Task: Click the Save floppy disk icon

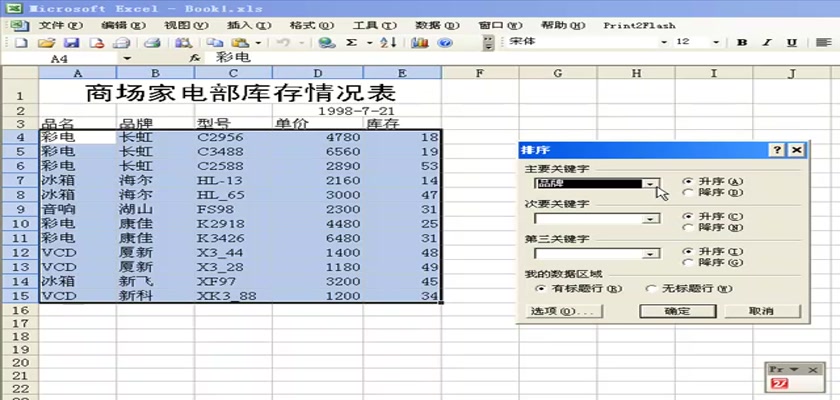Action: 72,43
